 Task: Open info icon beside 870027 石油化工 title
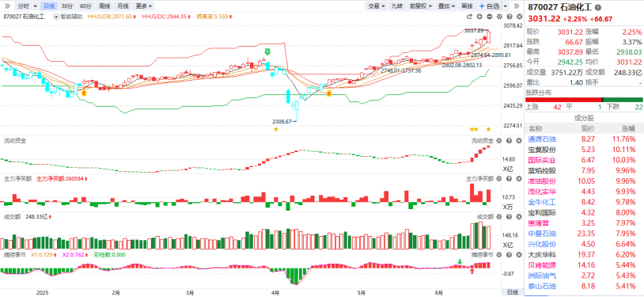pyautogui.click(x=598, y=7)
